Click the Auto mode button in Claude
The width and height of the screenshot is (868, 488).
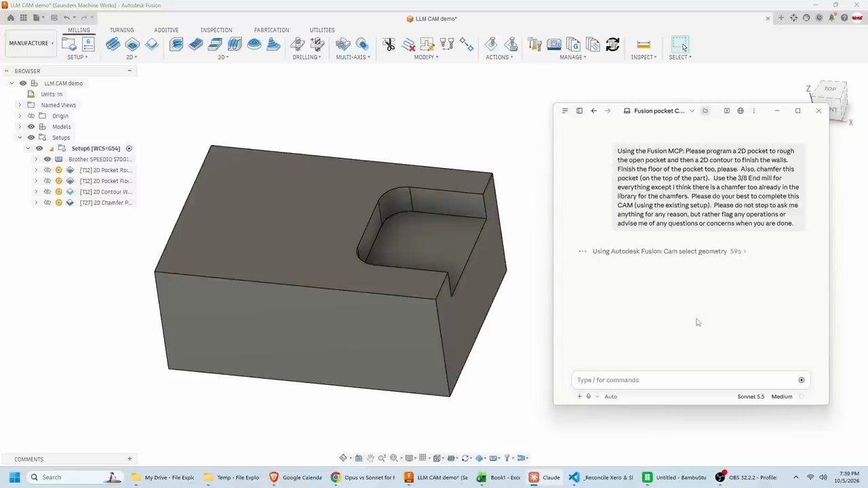coord(610,396)
